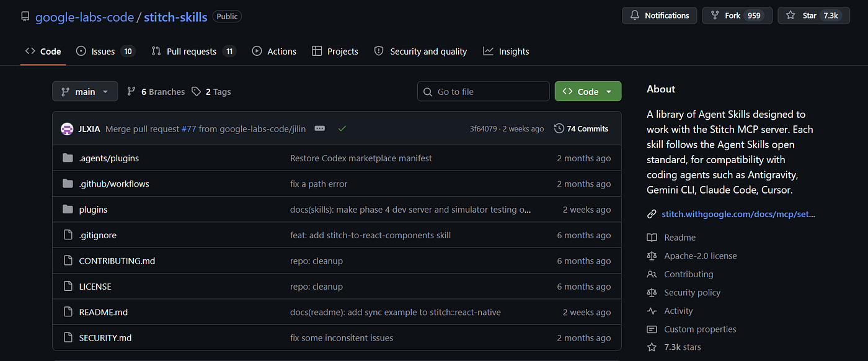Click the file icon next to LICENSE

tap(68, 286)
